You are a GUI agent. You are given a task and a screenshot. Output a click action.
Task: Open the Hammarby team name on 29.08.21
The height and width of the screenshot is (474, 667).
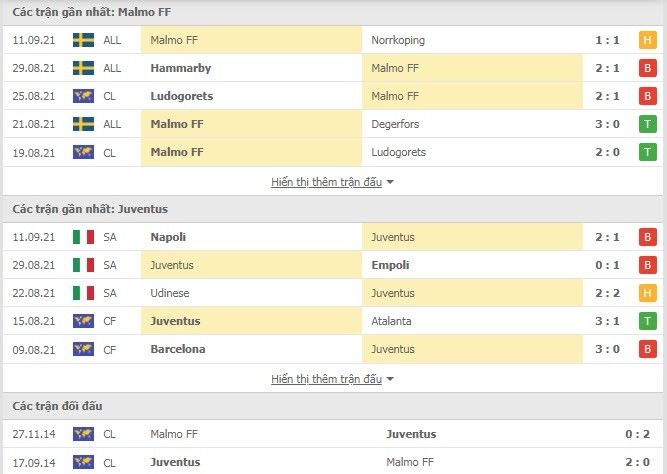[x=181, y=68]
